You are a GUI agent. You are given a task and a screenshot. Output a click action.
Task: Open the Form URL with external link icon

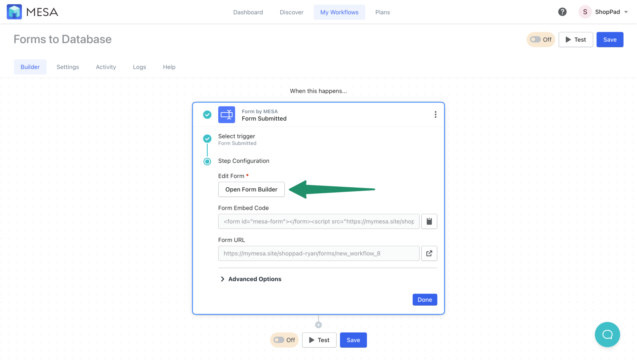point(429,253)
